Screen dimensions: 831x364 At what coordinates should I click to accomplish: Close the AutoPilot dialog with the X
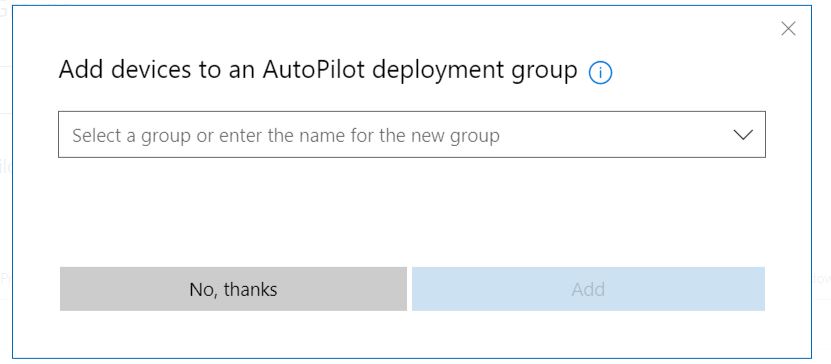(x=788, y=29)
